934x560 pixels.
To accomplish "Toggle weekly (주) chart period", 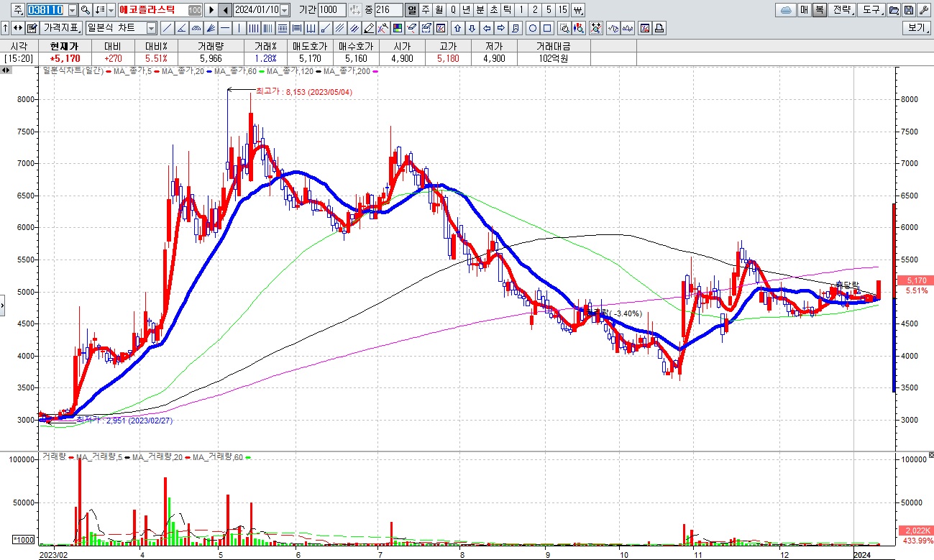I will [426, 10].
